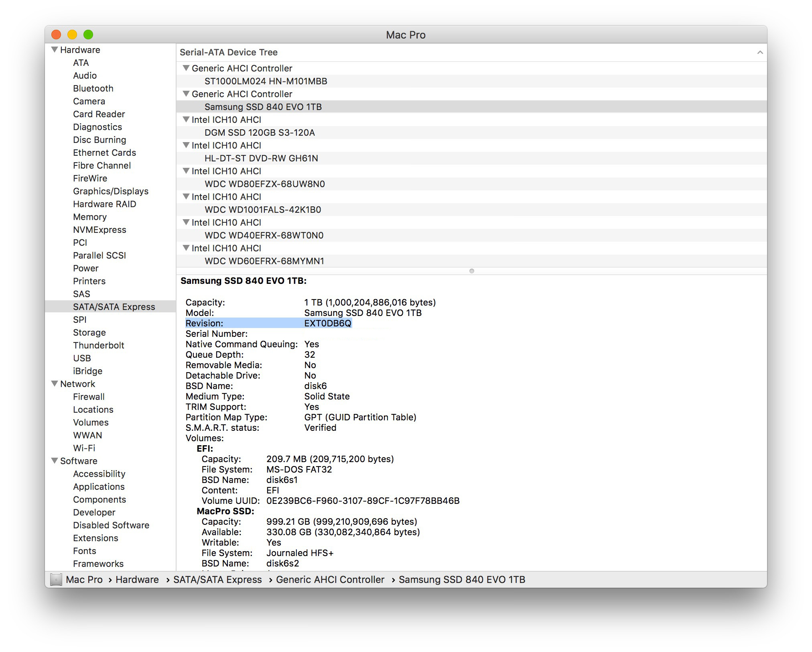
Task: Click the green zoom window button
Action: click(88, 35)
